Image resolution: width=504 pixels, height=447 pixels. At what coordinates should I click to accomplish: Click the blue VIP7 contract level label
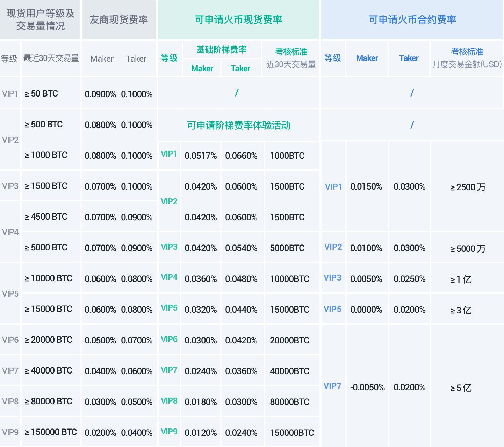[332, 386]
